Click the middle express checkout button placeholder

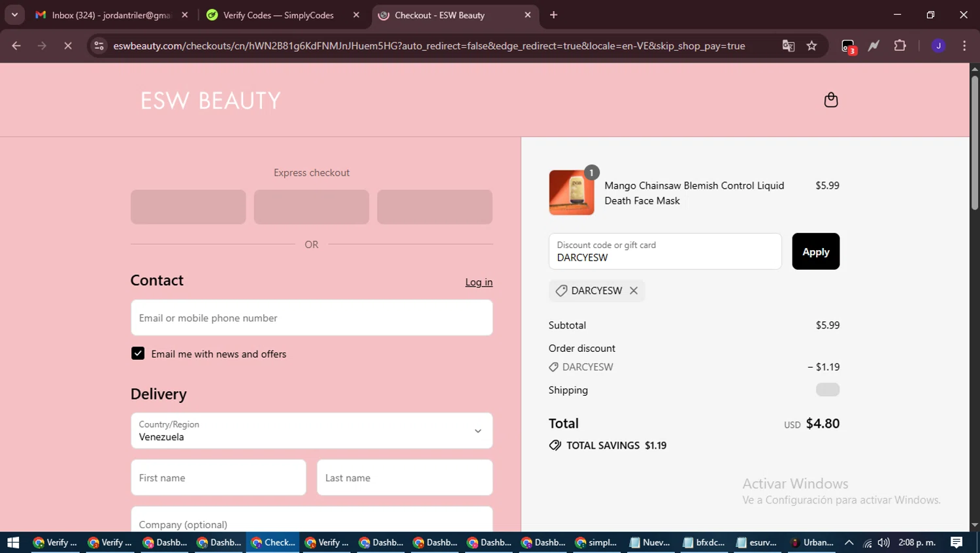[x=312, y=207]
